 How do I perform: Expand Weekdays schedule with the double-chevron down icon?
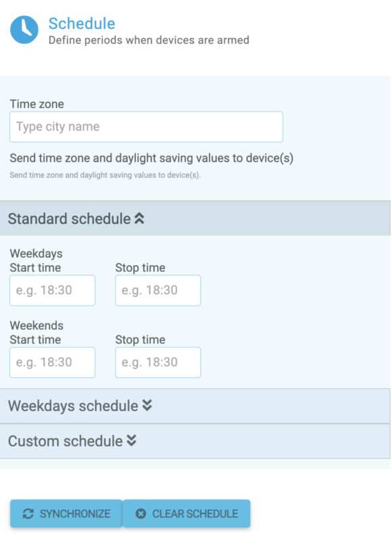147,405
